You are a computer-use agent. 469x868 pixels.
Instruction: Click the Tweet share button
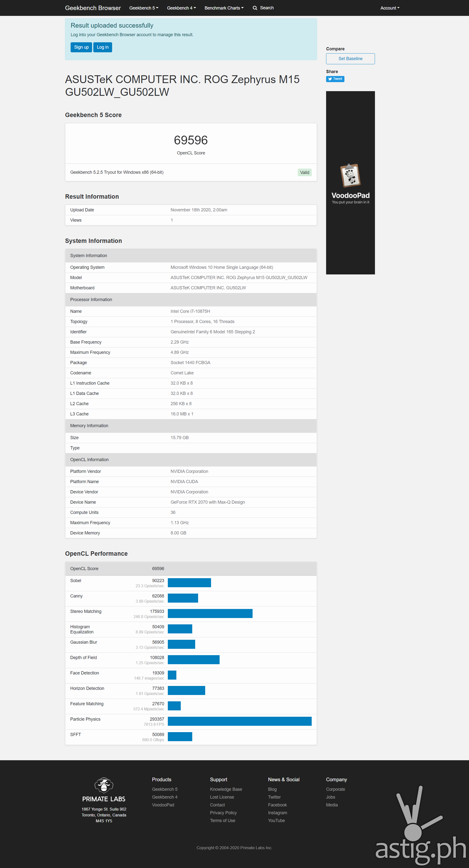click(x=335, y=79)
